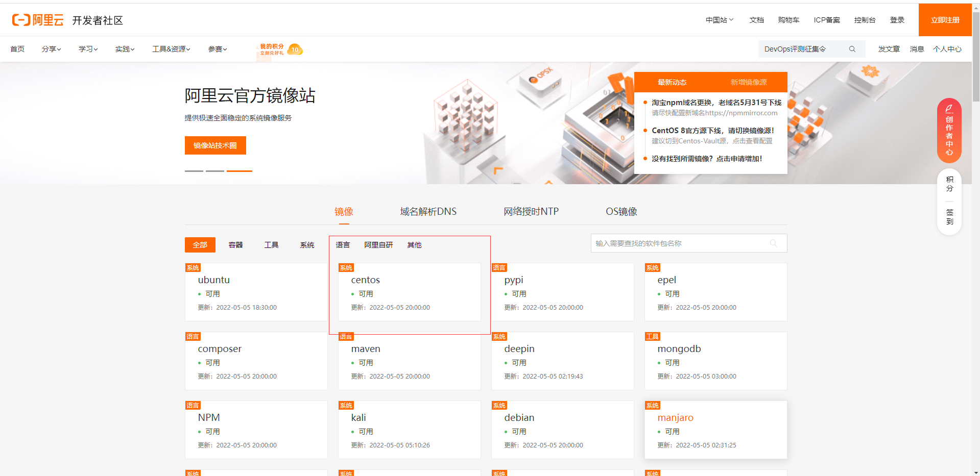The width and height of the screenshot is (980, 476).
Task: Select the 全部 filter
Action: pyautogui.click(x=200, y=245)
